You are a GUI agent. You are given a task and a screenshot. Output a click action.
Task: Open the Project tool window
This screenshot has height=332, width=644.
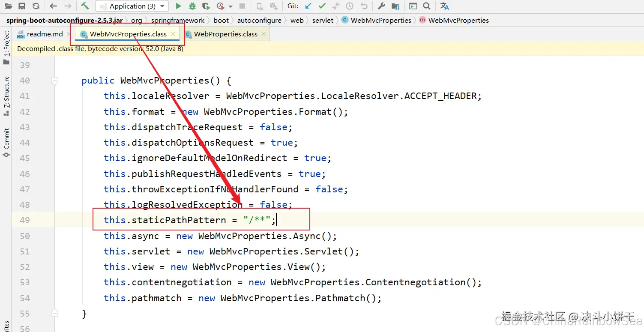(6, 47)
